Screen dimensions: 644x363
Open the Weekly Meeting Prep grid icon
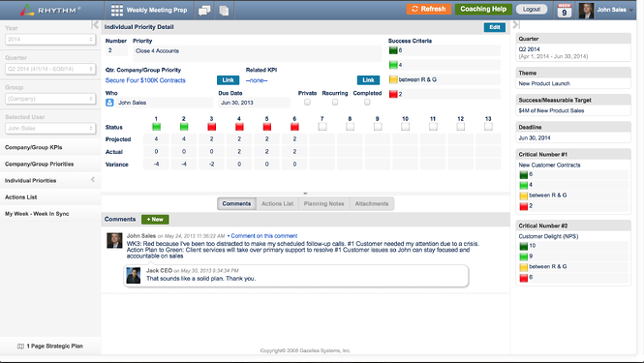[117, 10]
